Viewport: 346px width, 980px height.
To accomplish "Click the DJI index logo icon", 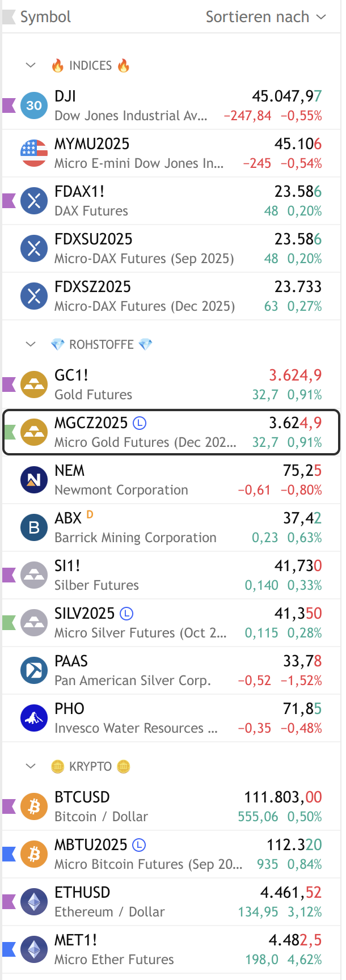I will coord(34,105).
